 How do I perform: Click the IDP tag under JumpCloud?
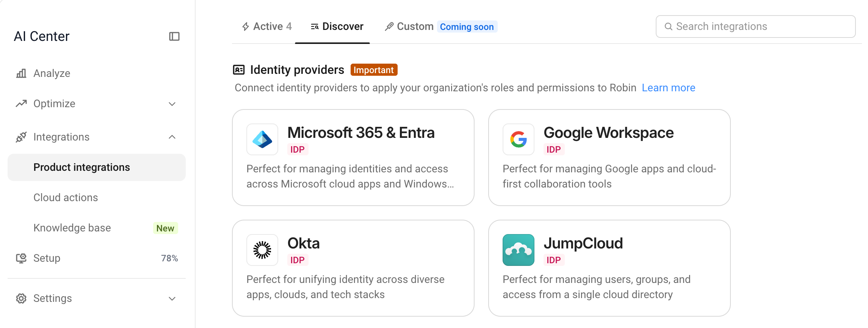554,260
